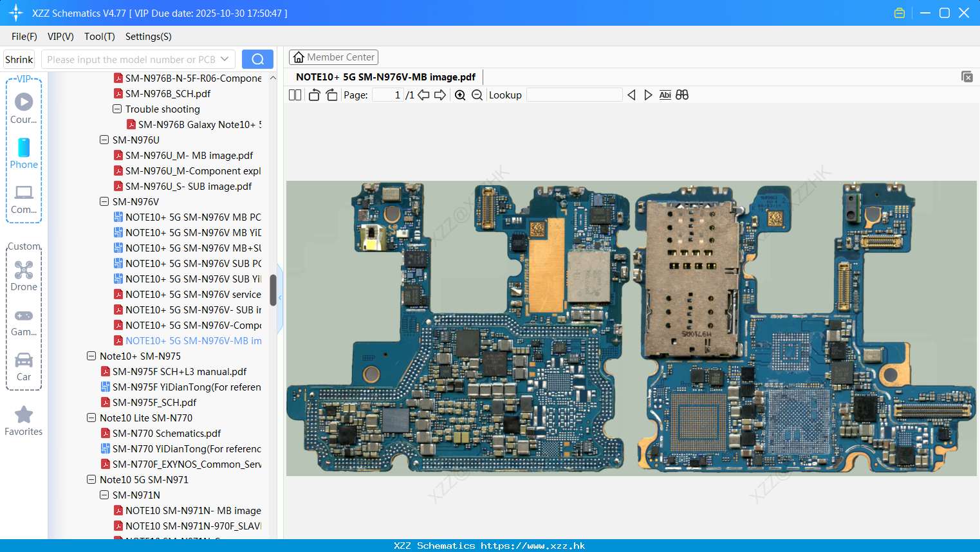Select Game console category in sidebar
The height and width of the screenshot is (552, 980).
tap(24, 322)
